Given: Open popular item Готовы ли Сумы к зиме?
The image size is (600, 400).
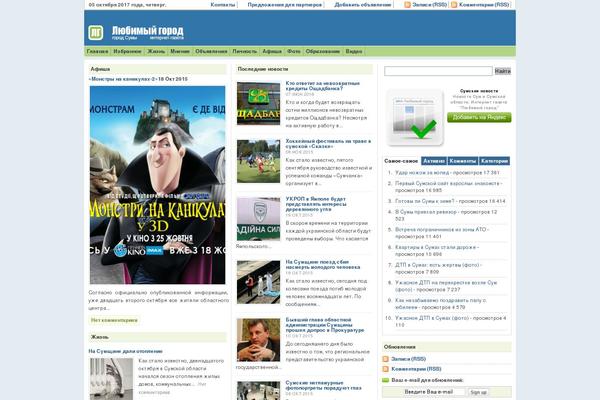Looking at the screenshot, I should pyautogui.click(x=425, y=201).
